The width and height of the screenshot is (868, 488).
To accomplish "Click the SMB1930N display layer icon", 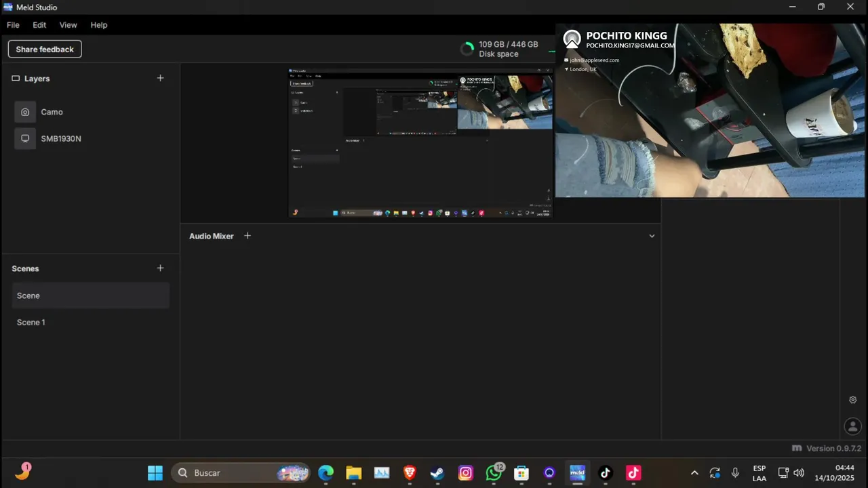I will [25, 138].
